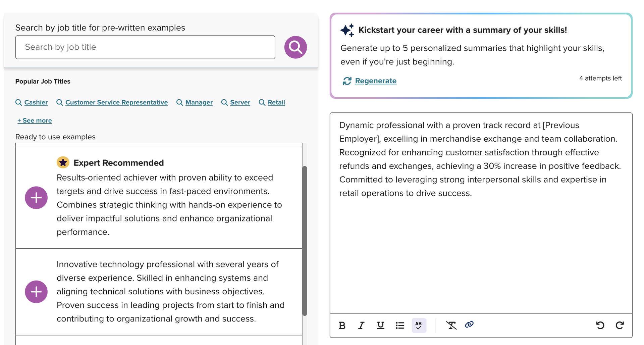This screenshot has height=345, width=644.
Task: Select Customer Service Representative job title
Action: (116, 102)
